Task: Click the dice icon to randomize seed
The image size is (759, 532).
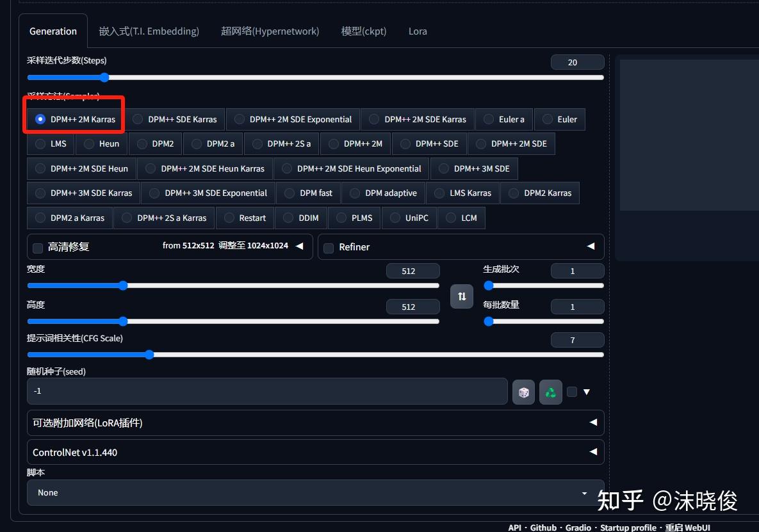Action: pyautogui.click(x=523, y=391)
